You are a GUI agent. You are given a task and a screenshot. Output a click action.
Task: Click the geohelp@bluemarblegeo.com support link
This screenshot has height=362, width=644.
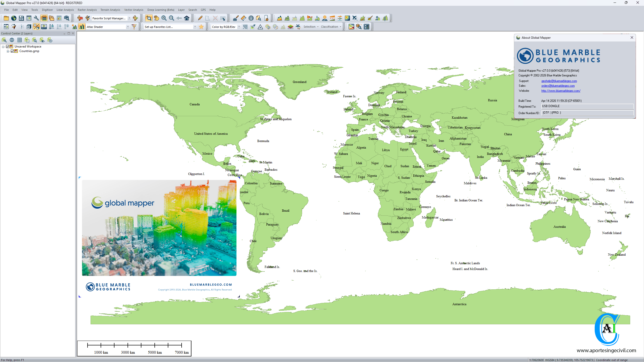click(x=559, y=81)
